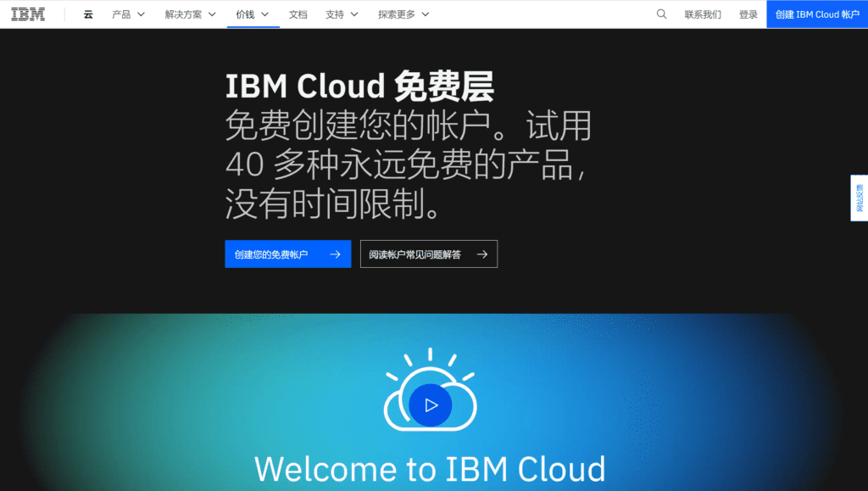
Task: Expand the 解决方案 dropdown menu
Action: coord(191,14)
